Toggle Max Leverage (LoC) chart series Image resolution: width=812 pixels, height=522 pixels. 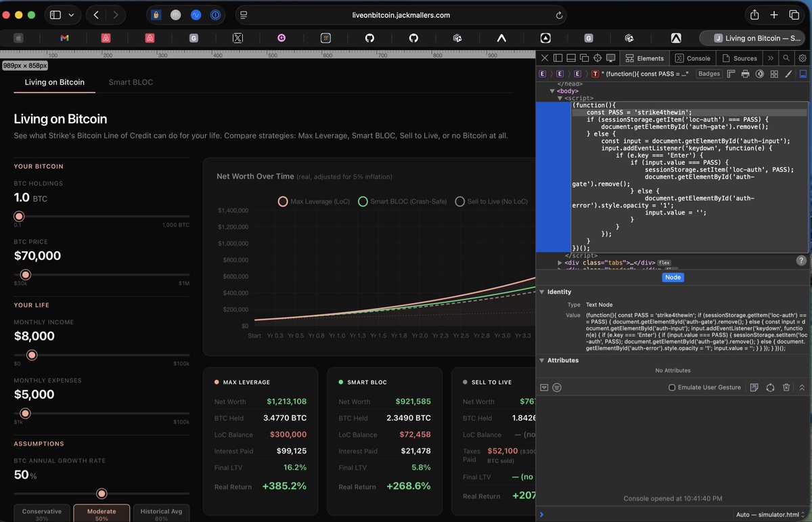[314, 201]
